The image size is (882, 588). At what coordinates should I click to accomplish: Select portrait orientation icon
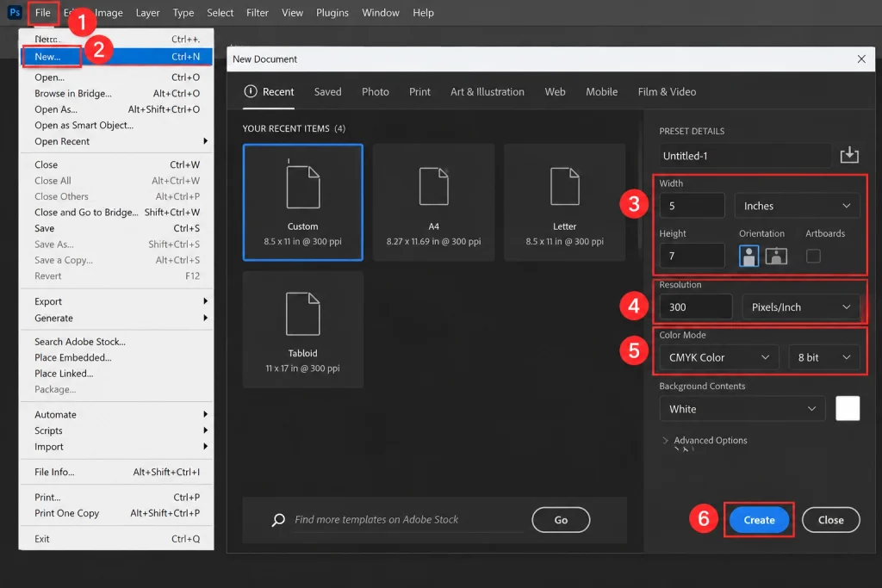748,257
